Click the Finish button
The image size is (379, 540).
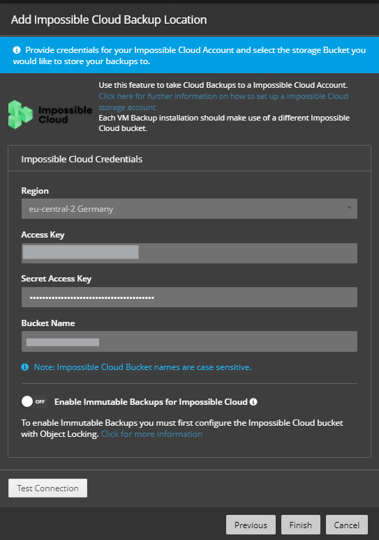[x=301, y=525]
